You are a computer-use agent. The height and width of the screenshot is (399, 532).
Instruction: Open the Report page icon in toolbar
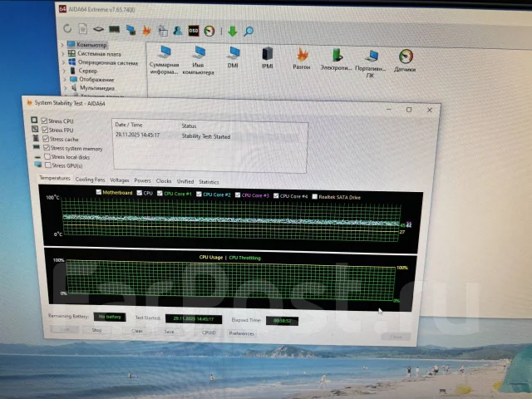[x=82, y=29]
